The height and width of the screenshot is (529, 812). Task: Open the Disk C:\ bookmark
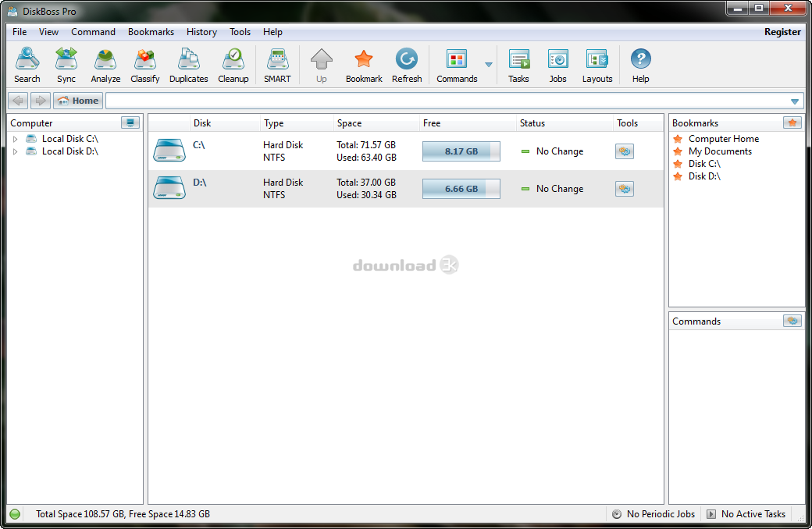click(704, 164)
